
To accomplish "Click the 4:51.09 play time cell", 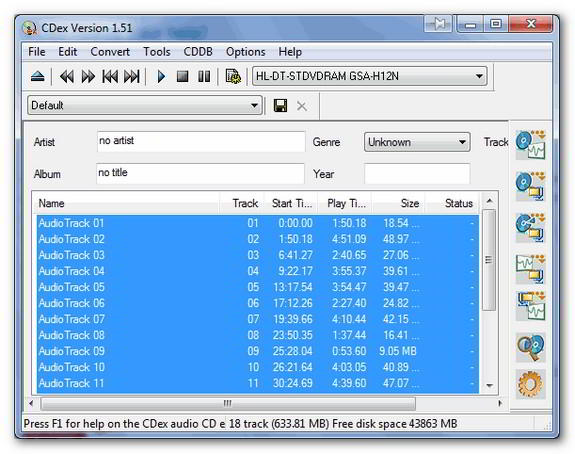I will 349,239.
